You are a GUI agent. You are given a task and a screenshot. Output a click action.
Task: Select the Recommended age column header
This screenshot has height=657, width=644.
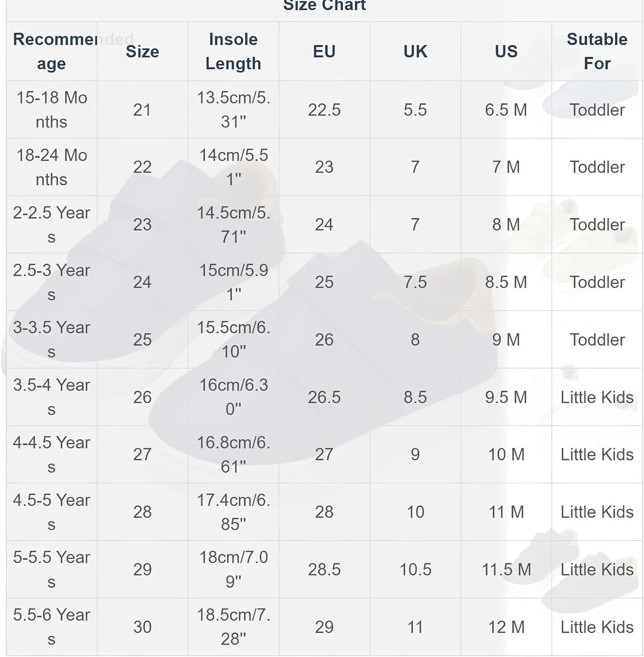pos(52,51)
